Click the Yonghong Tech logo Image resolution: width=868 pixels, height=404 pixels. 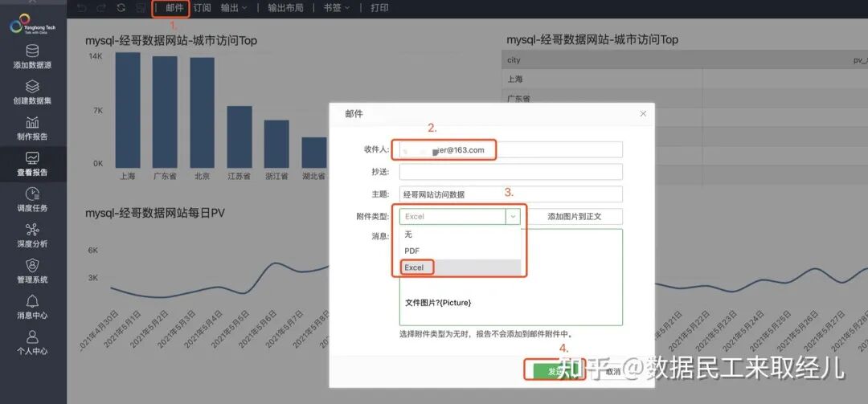[33, 26]
